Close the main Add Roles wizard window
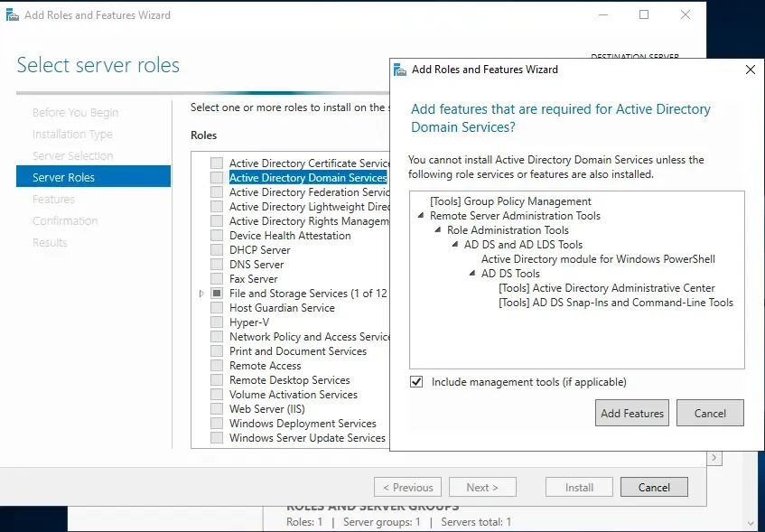The width and height of the screenshot is (765, 532). tap(685, 14)
